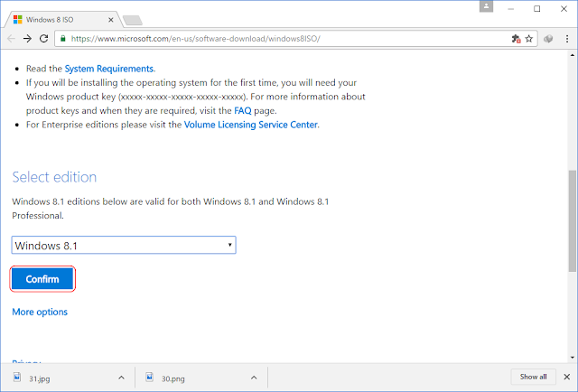The image size is (578, 392).
Task: Click 30.png file name in downloads
Action: (173, 378)
